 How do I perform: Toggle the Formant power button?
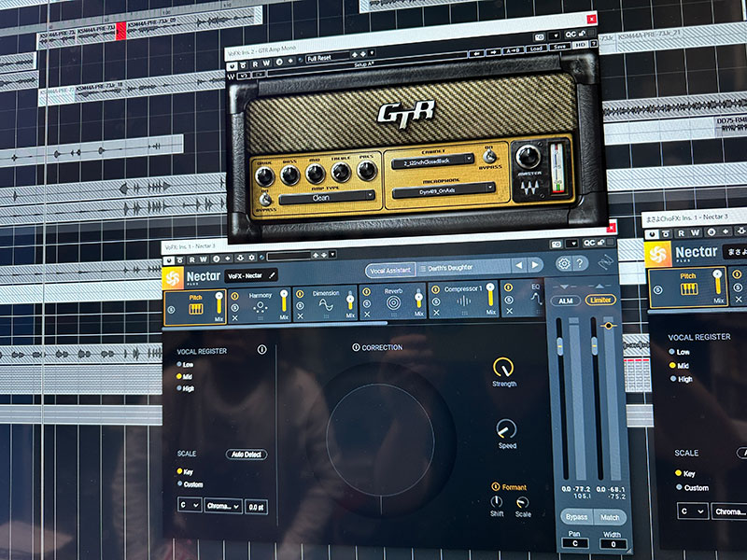(x=496, y=486)
